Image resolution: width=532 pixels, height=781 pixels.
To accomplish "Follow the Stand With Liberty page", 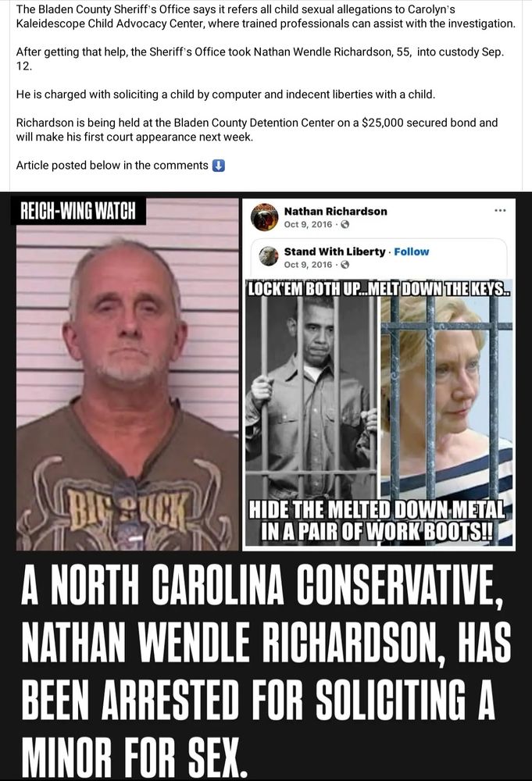I will point(411,251).
